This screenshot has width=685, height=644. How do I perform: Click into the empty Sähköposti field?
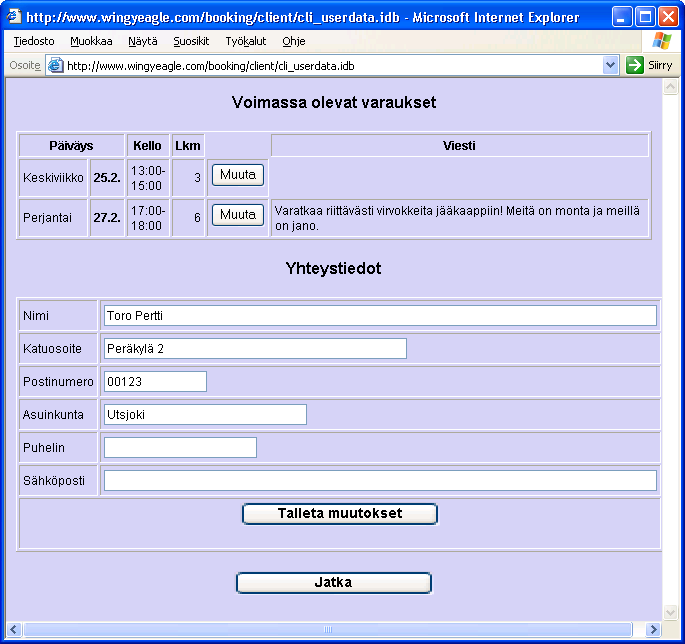pyautogui.click(x=379, y=481)
